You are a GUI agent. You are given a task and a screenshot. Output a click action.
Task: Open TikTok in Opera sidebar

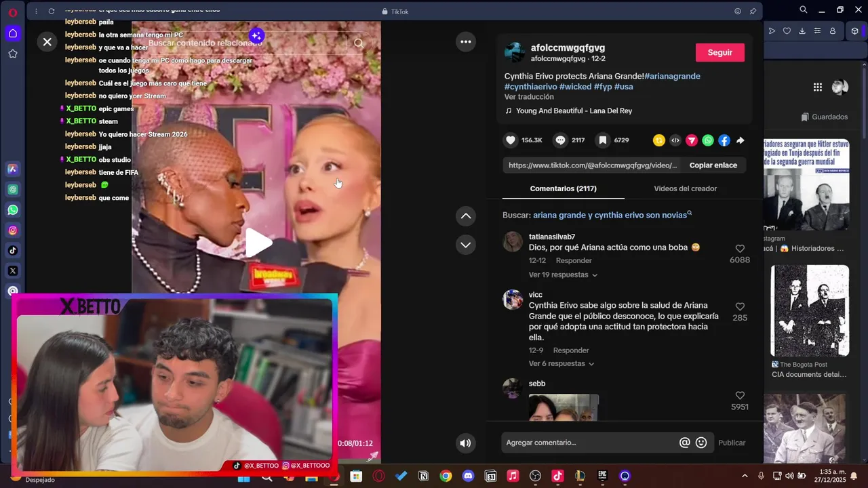(x=13, y=251)
